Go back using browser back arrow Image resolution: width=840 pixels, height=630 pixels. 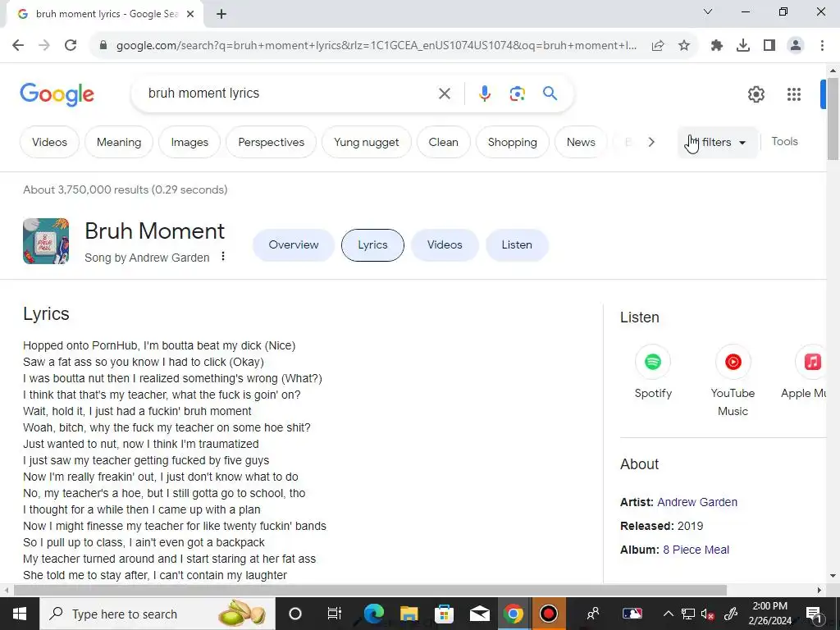point(18,46)
